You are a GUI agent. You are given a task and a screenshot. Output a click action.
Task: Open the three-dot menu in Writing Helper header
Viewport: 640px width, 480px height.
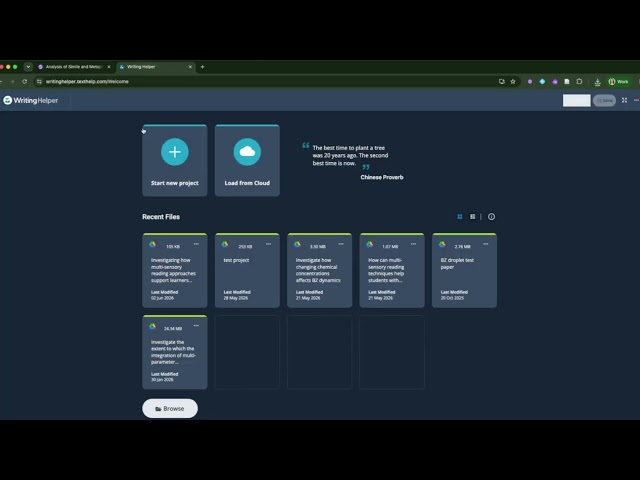pyautogui.click(x=636, y=100)
